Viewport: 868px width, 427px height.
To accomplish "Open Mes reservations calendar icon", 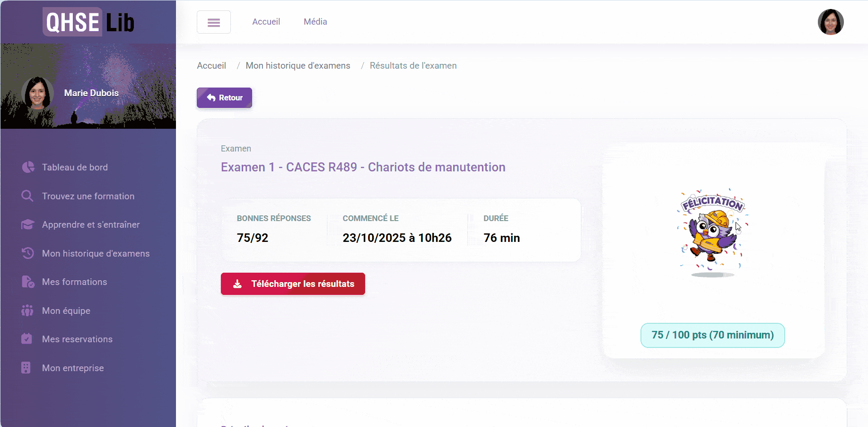I will (28, 339).
